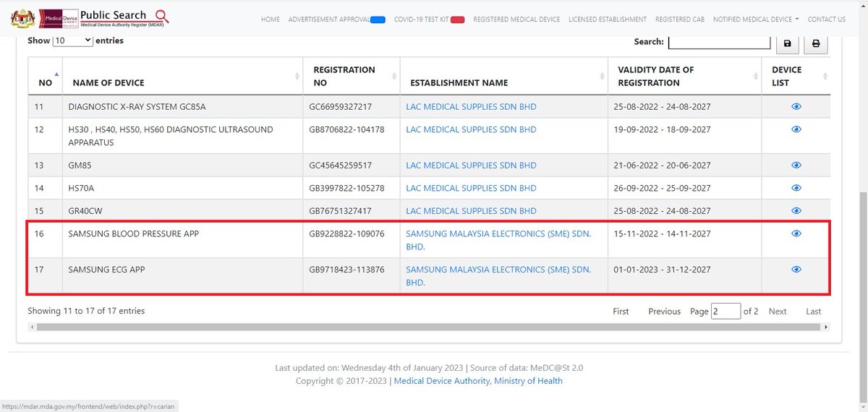Go to Next page of results
868x412 pixels.
coord(778,312)
